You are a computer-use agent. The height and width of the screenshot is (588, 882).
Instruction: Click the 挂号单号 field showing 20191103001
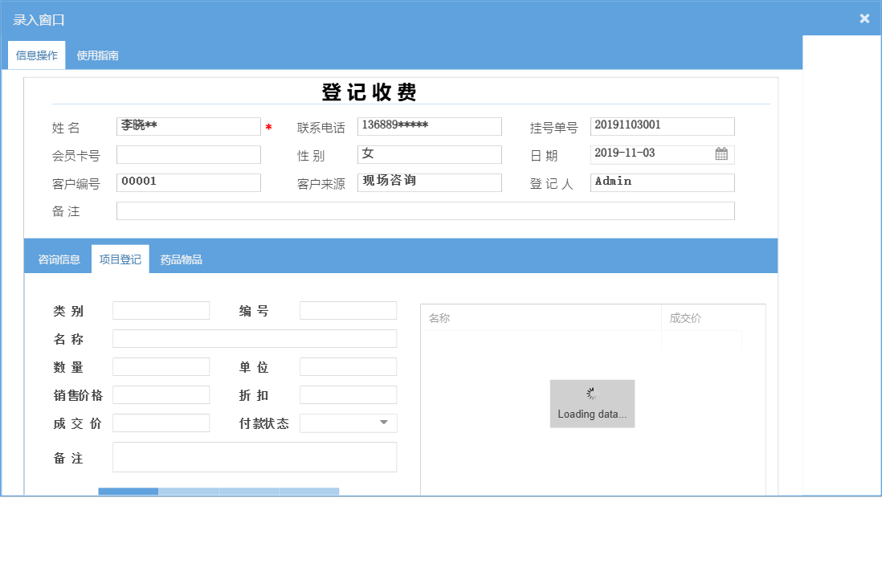click(x=662, y=126)
